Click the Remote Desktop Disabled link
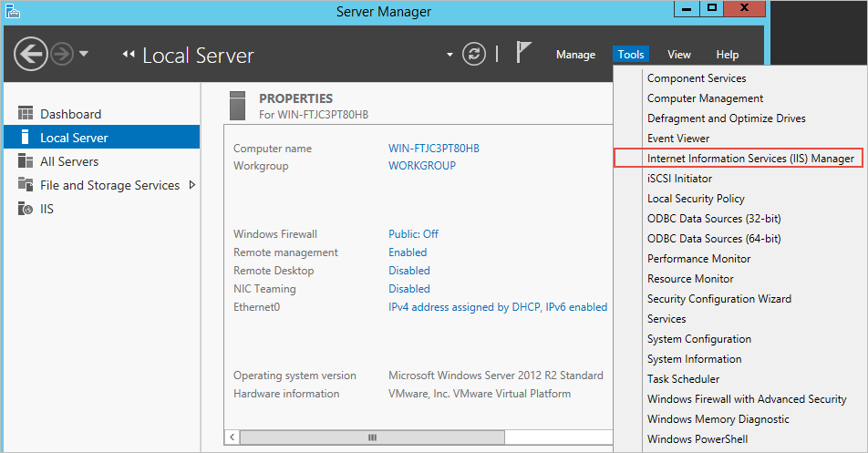Image resolution: width=868 pixels, height=453 pixels. click(x=409, y=271)
